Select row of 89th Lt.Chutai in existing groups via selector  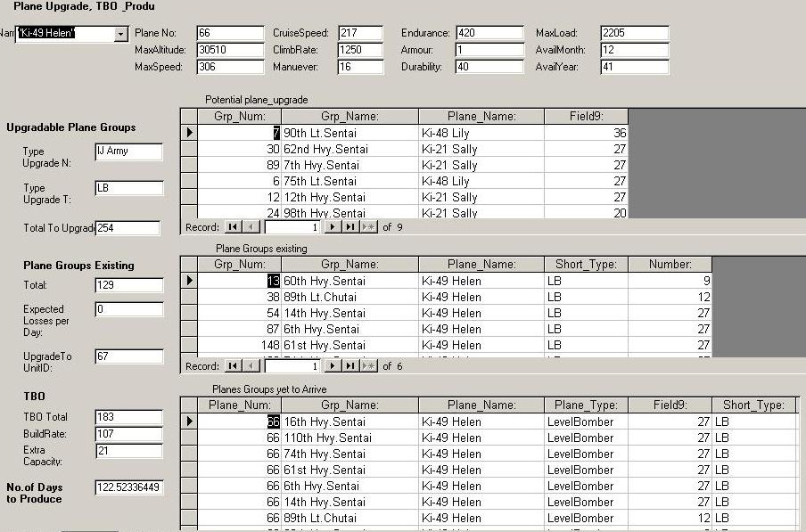click(x=189, y=297)
